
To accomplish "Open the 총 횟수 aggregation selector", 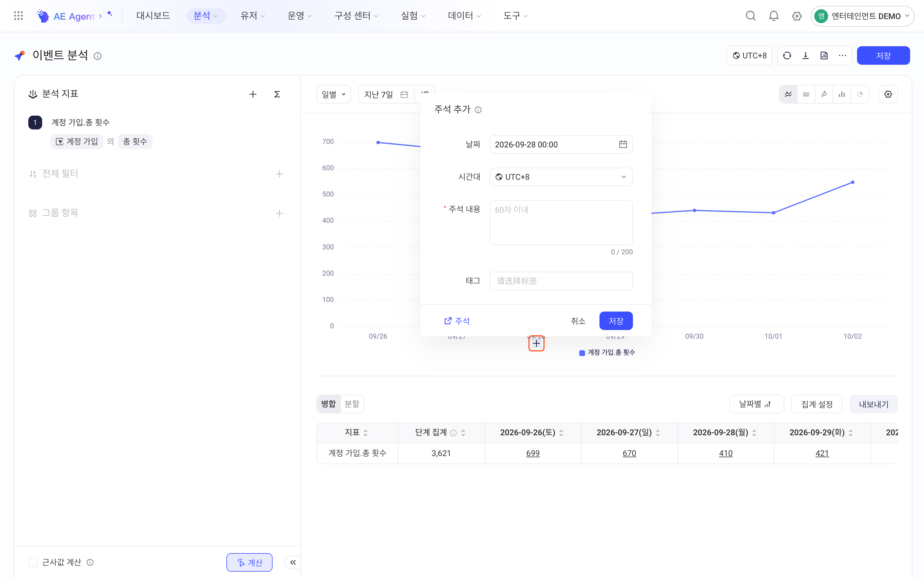I will tap(135, 141).
